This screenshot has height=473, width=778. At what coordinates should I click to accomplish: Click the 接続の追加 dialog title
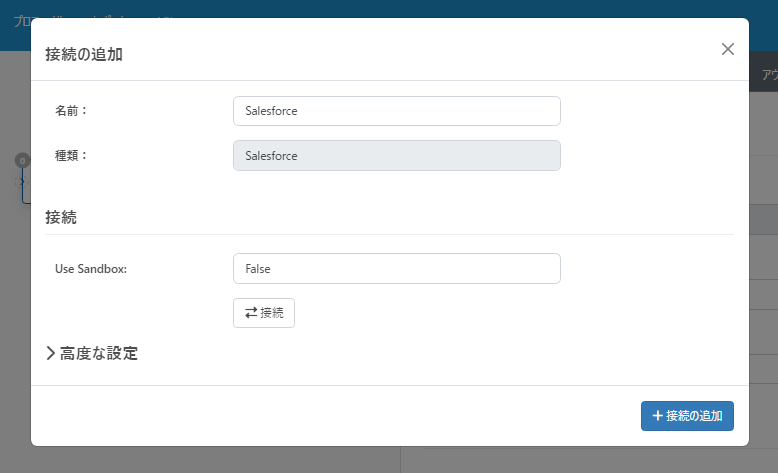click(x=84, y=55)
